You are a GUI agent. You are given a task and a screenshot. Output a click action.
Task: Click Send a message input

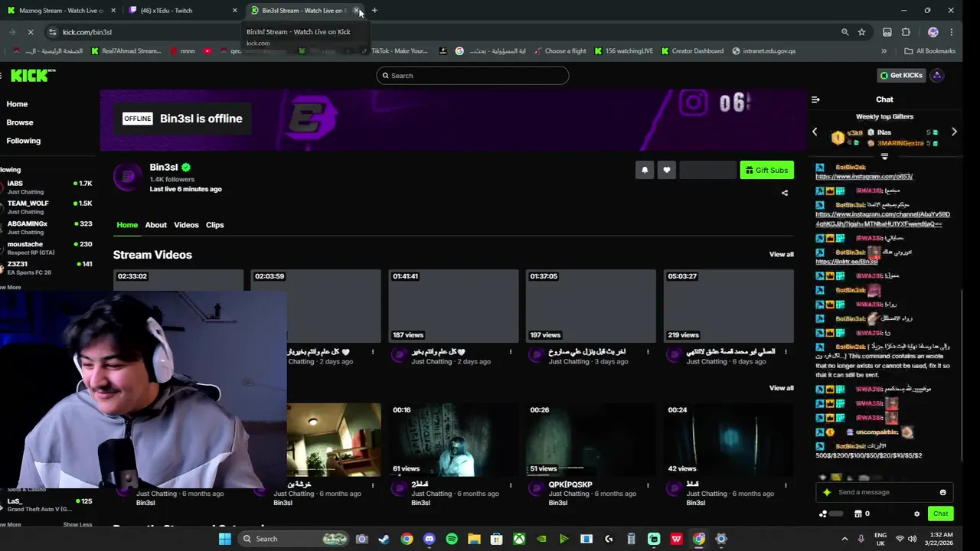click(884, 492)
